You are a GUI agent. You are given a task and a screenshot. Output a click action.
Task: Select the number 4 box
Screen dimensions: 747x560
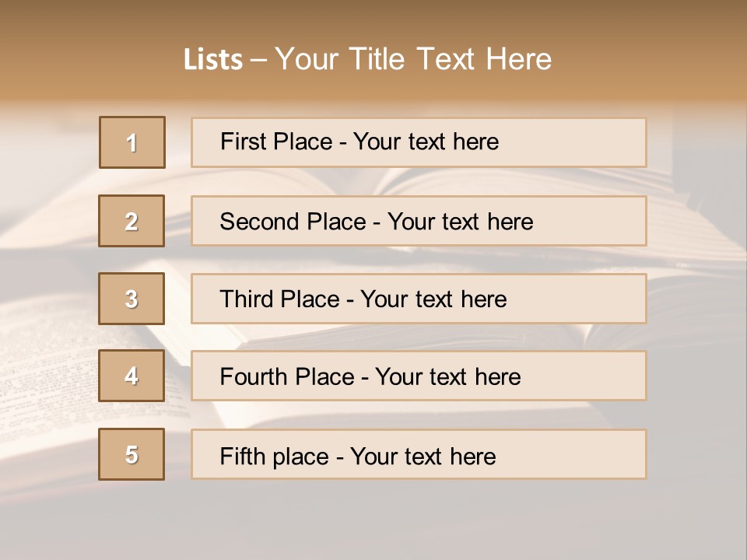click(x=132, y=376)
